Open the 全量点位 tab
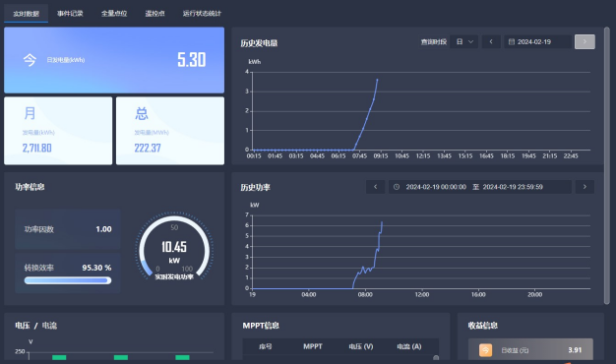616x364 pixels. [x=114, y=14]
